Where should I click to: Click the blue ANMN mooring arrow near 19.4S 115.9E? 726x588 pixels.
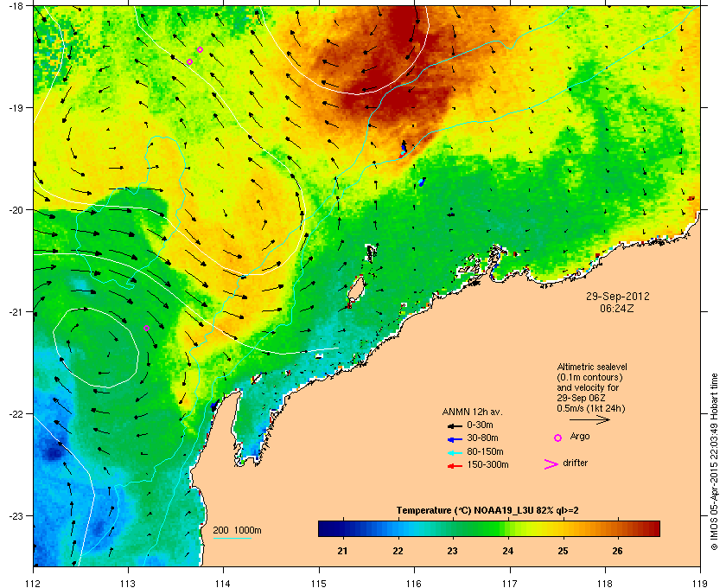404,147
